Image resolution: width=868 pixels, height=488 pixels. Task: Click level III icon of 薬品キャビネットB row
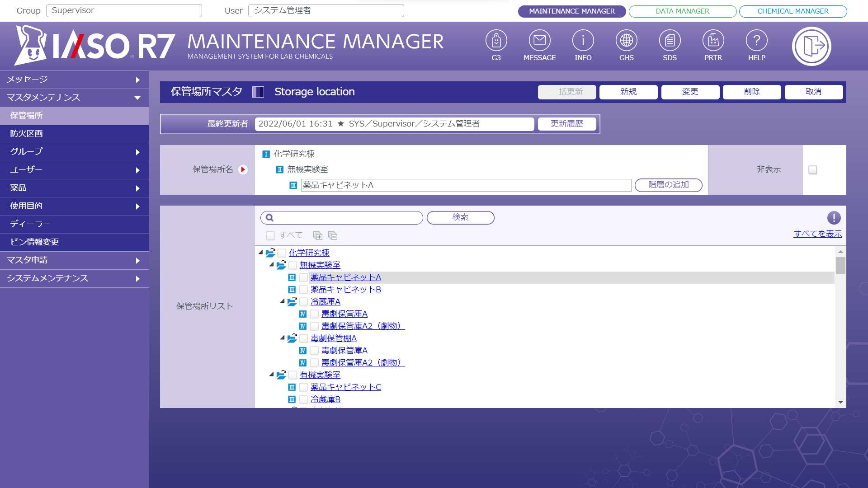pyautogui.click(x=292, y=290)
